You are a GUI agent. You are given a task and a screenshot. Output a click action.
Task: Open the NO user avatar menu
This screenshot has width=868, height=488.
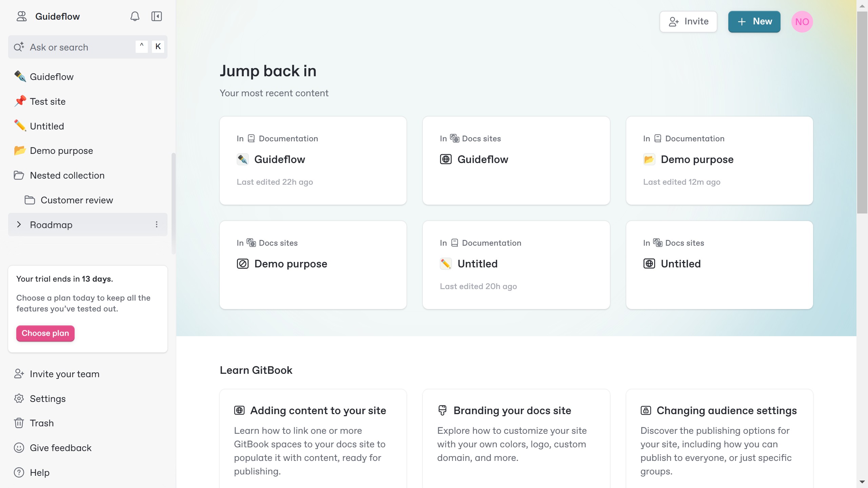pyautogui.click(x=802, y=22)
